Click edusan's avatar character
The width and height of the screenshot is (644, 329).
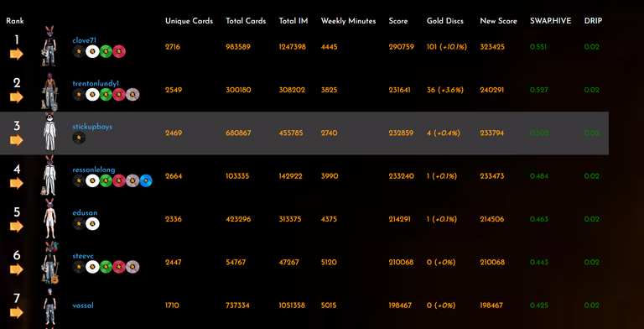(x=49, y=218)
